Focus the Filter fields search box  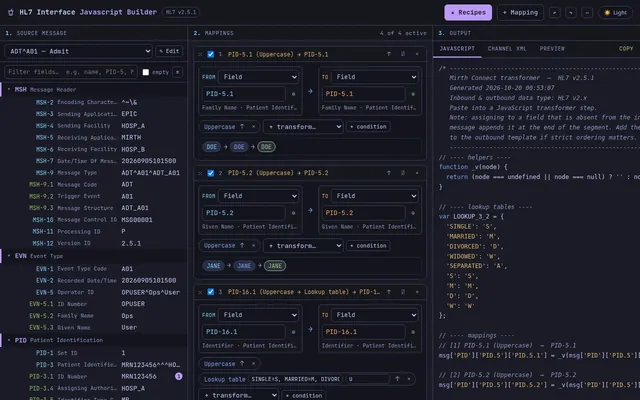[71, 72]
